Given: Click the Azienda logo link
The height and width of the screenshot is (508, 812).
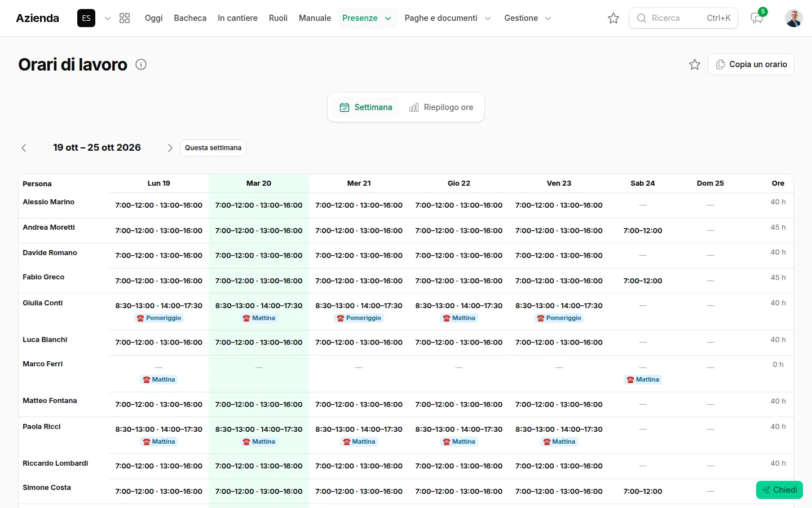Looking at the screenshot, I should pos(38,18).
